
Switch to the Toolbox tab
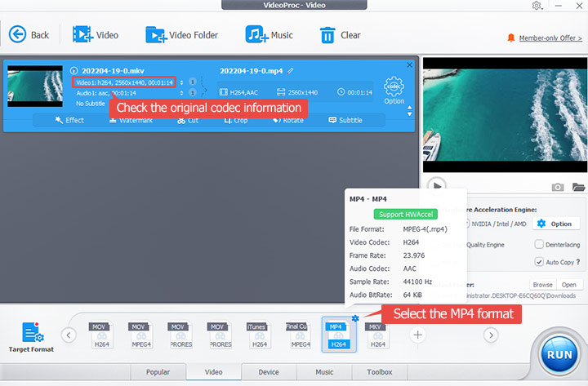pos(380,372)
